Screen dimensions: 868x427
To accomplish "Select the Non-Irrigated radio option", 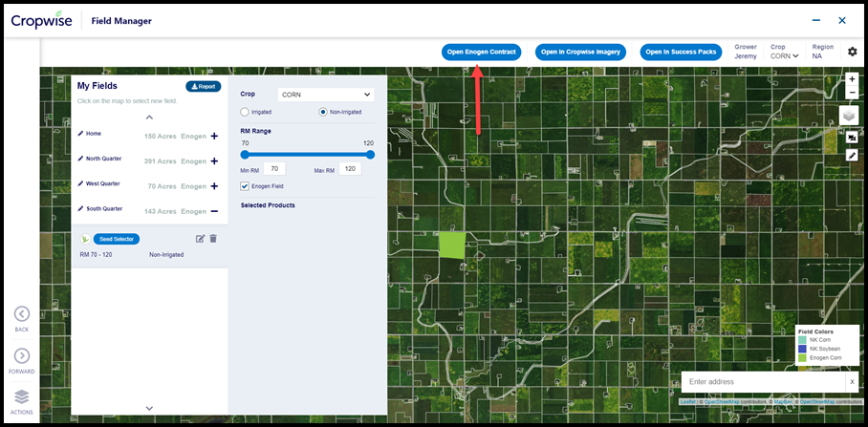I will [x=323, y=112].
